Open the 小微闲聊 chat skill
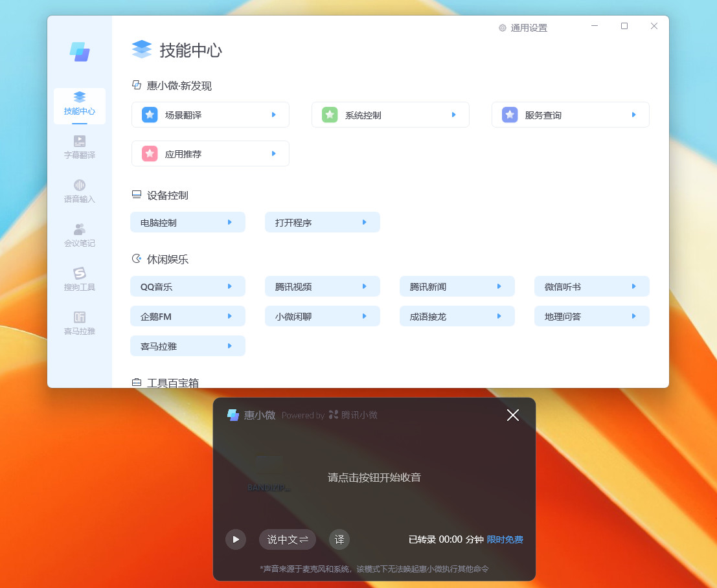This screenshot has width=717, height=588. point(322,316)
